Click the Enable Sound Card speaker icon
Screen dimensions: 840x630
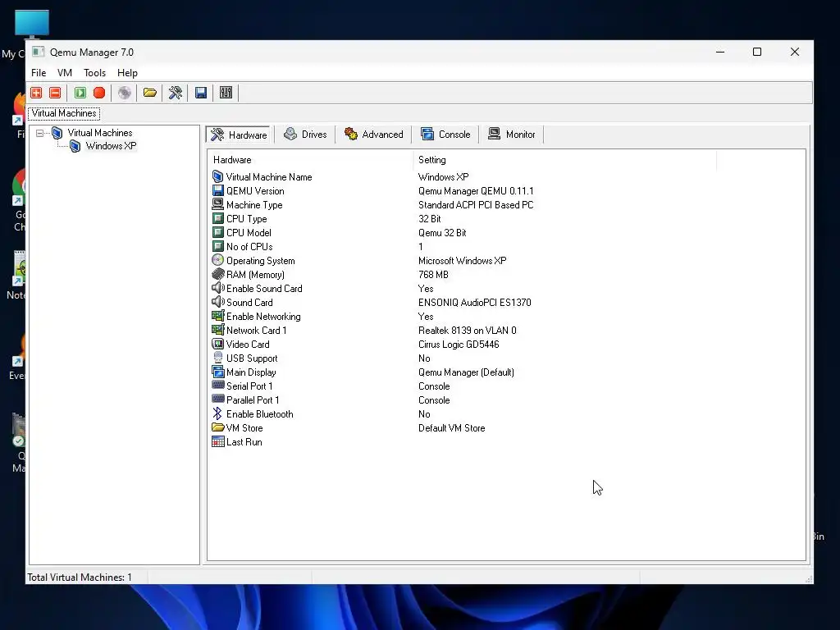(x=217, y=288)
